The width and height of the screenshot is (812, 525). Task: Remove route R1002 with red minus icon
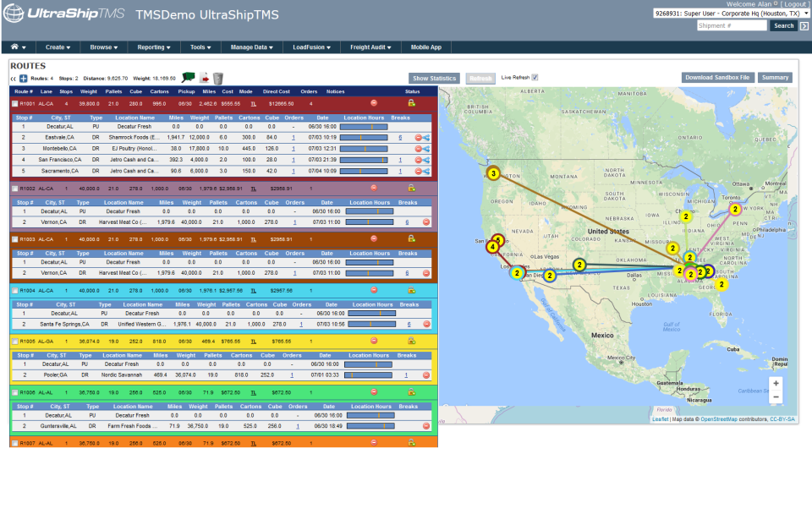coord(374,188)
